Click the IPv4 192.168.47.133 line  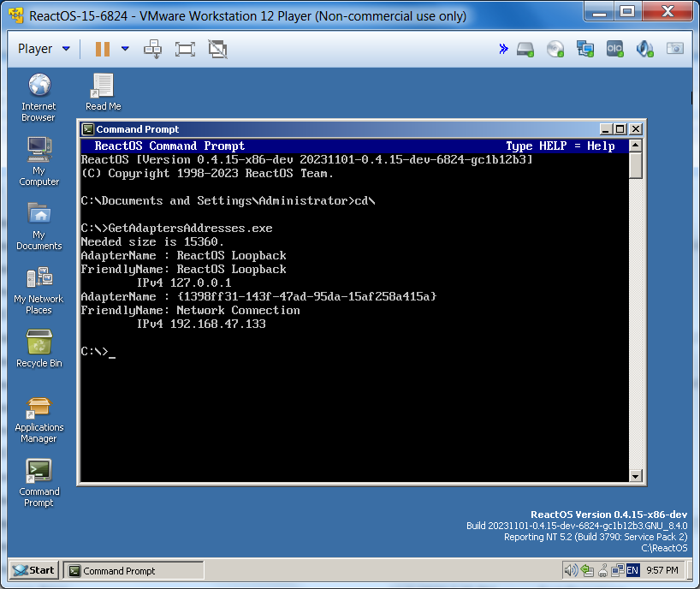(201, 324)
